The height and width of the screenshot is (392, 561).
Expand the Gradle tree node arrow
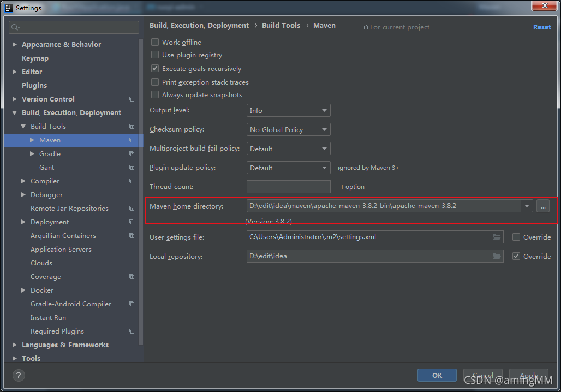coord(32,153)
